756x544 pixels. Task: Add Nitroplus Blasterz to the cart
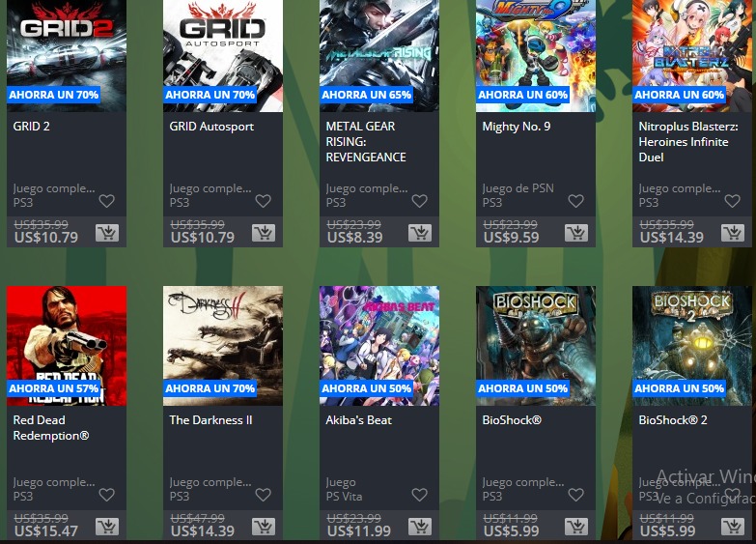pos(732,233)
